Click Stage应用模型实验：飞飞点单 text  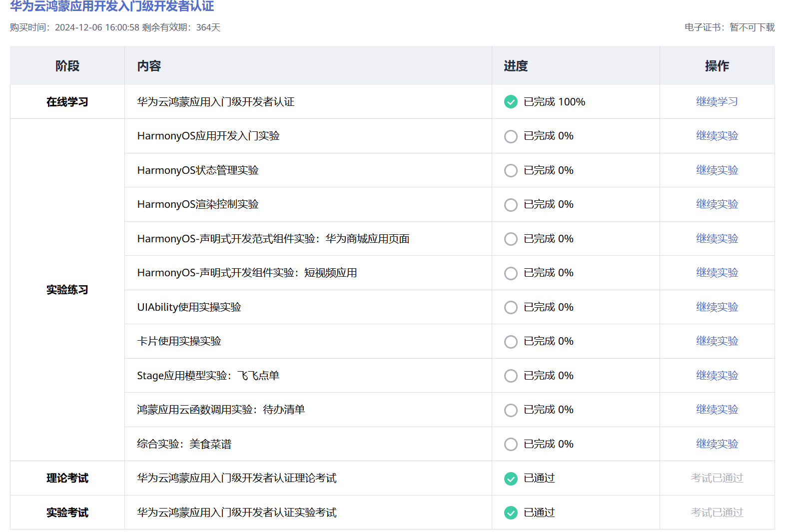(208, 376)
